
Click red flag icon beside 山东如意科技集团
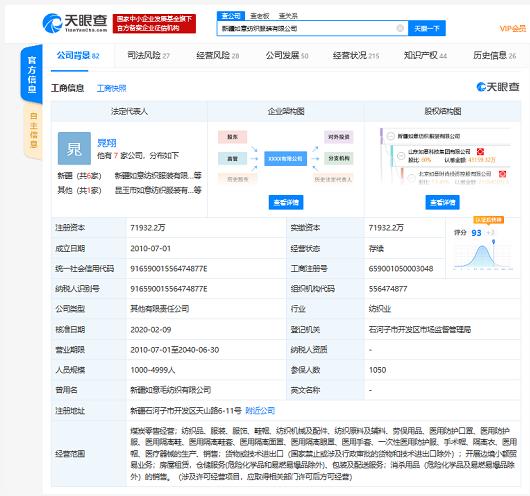point(480,151)
